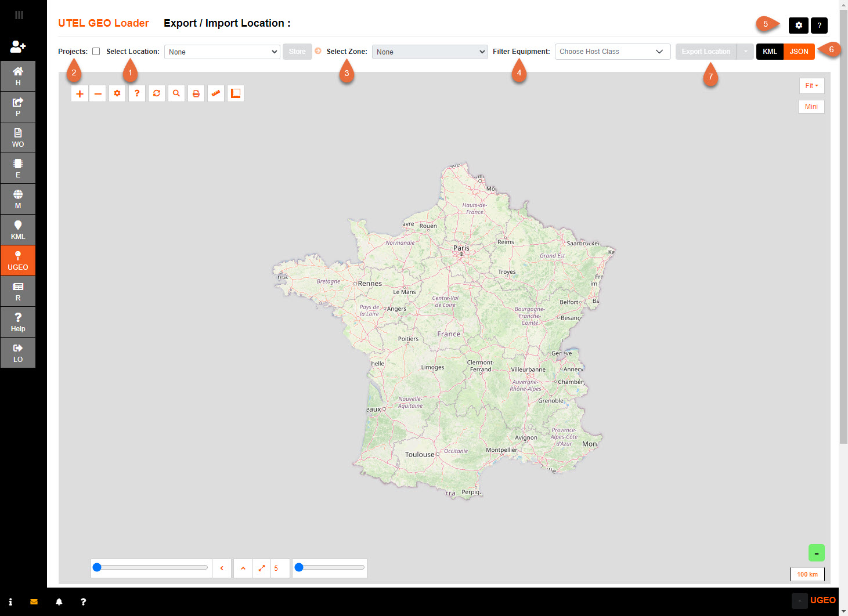Open the R sidebar item
Viewport: 848px width, 616px height.
[18, 291]
